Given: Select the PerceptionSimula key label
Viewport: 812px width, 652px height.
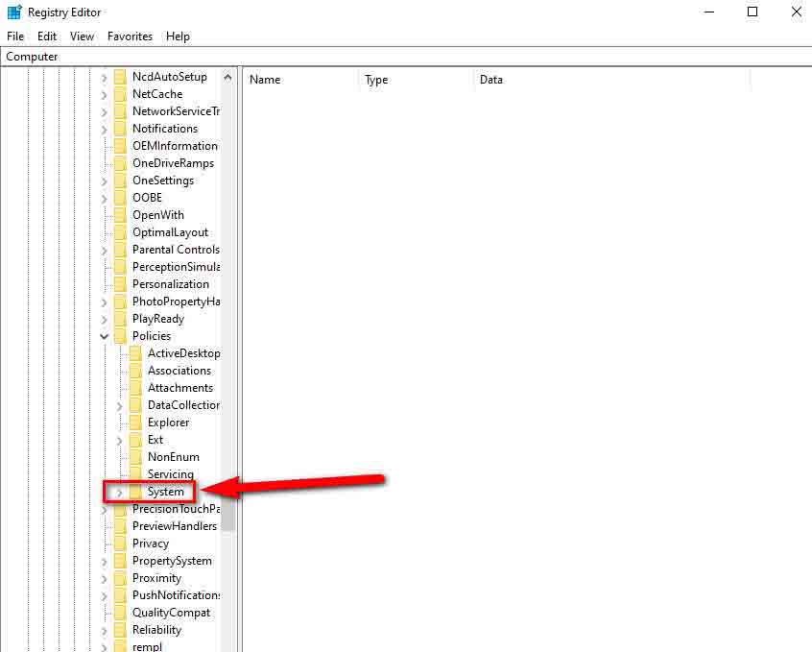Looking at the screenshot, I should click(x=176, y=267).
